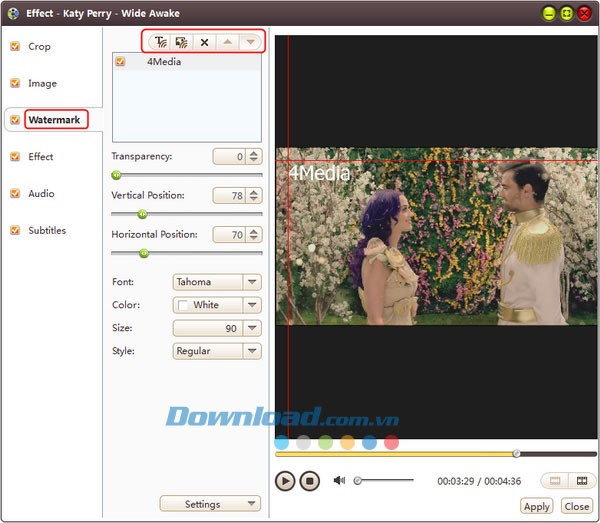Click the Horizontal Position value field
Image resolution: width=600 pixels, height=523 pixels.
pos(229,235)
